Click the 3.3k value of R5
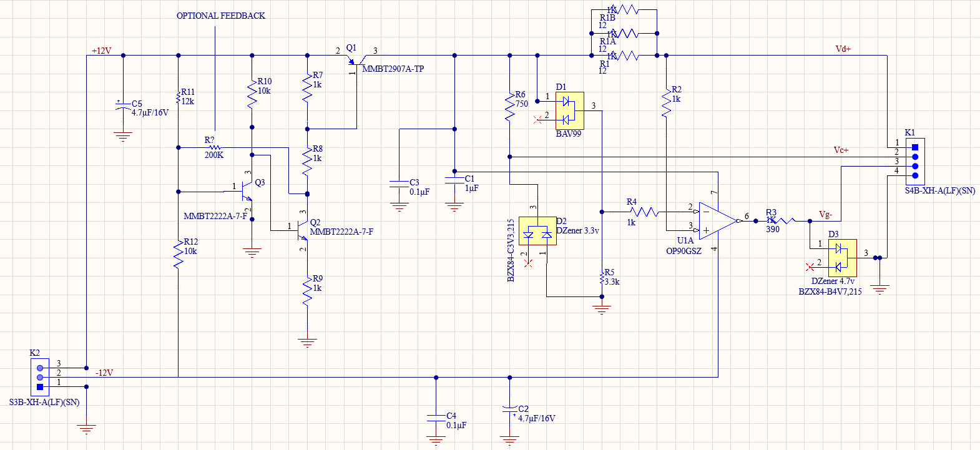 pyautogui.click(x=612, y=281)
